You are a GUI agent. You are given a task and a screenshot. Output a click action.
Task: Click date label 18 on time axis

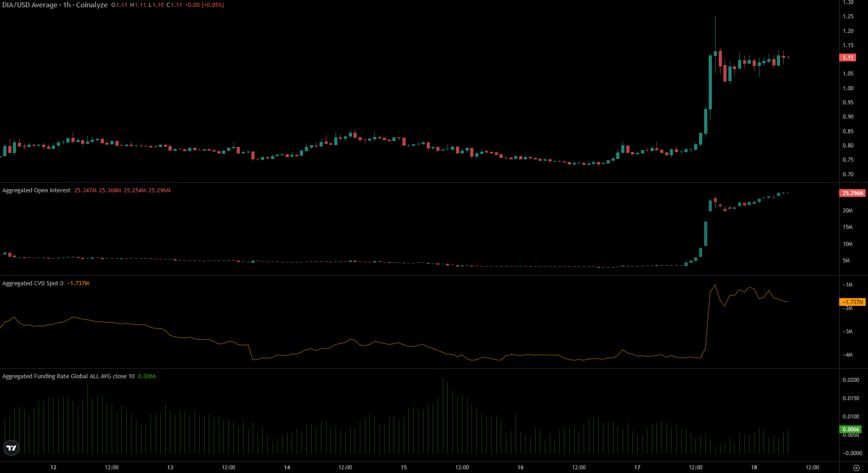754,468
